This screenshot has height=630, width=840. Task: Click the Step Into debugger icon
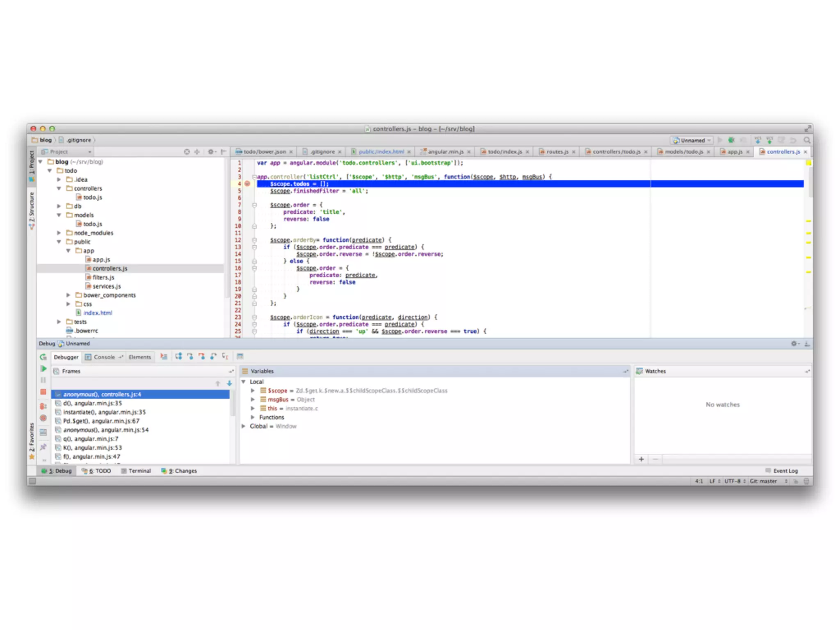190,356
